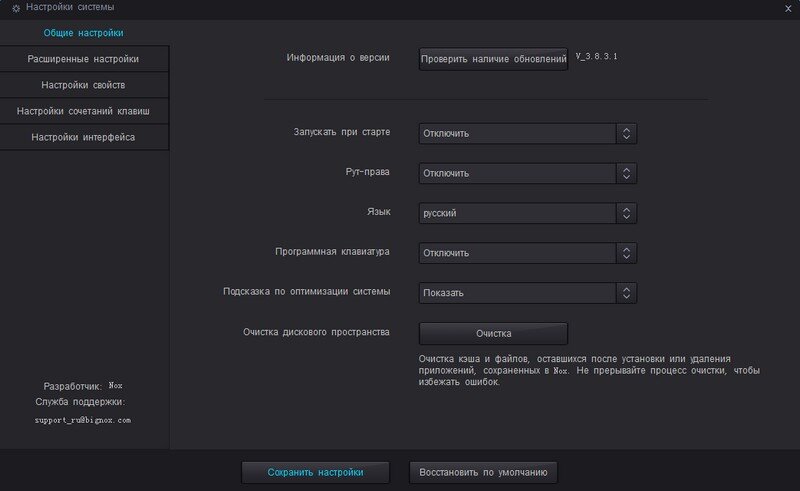This screenshot has width=800, height=491.
Task: Open the Запускать при старте dropdown
Action: [x=528, y=134]
